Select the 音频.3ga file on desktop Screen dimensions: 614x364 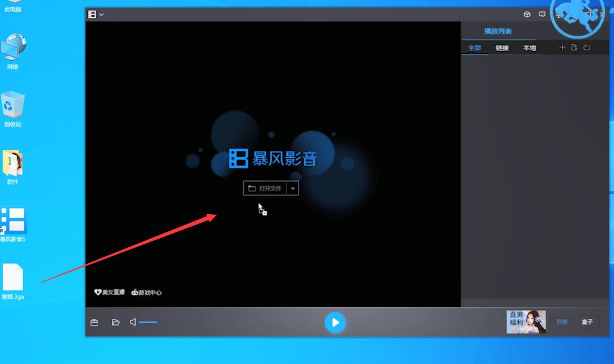pyautogui.click(x=13, y=282)
